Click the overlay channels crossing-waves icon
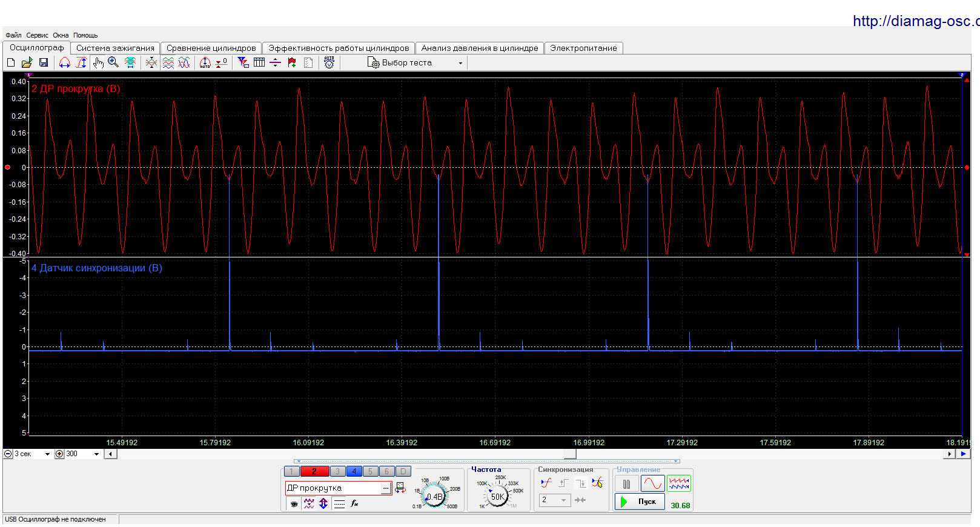The image size is (980, 527). pos(151,62)
